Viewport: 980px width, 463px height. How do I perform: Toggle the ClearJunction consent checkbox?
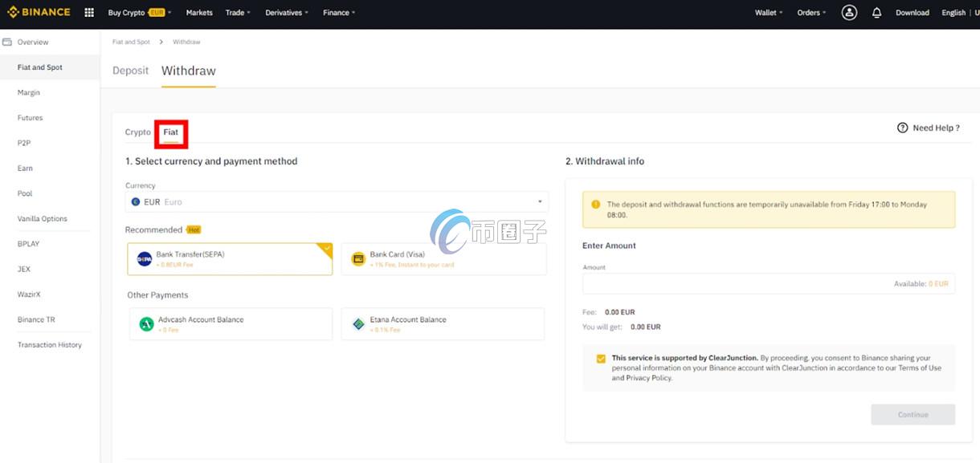[x=601, y=359]
